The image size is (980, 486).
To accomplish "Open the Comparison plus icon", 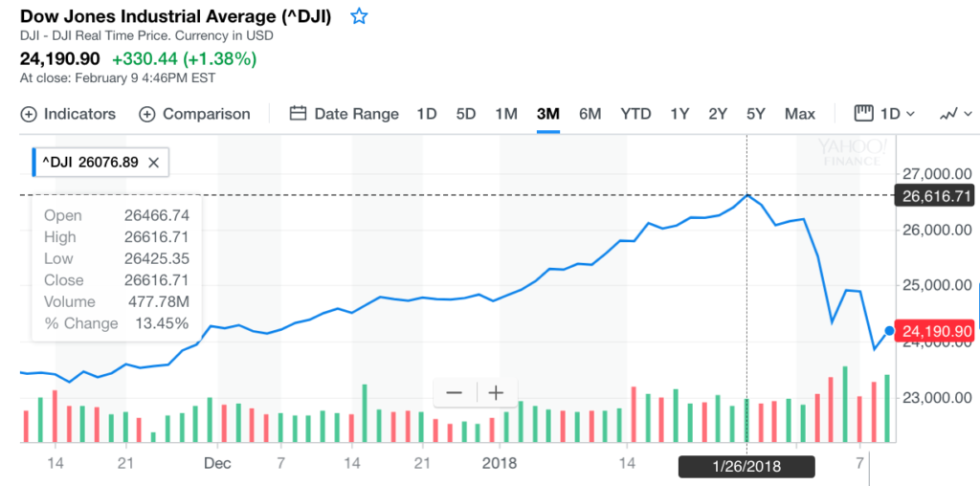I will click(147, 114).
